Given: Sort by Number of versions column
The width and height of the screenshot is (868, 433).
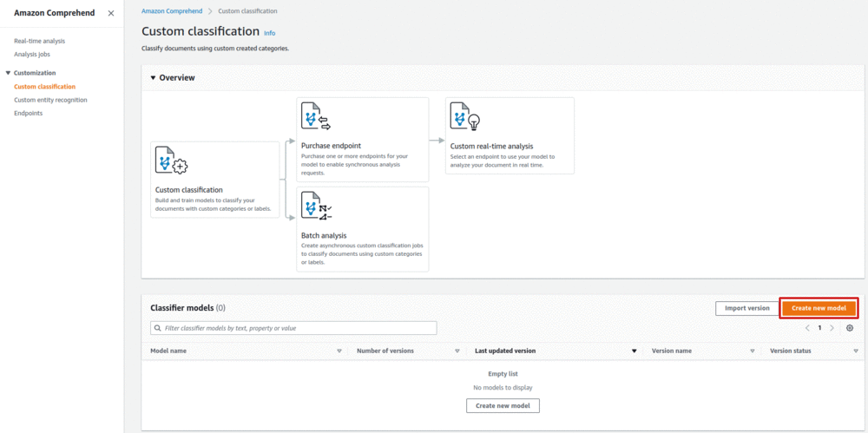Looking at the screenshot, I should tap(457, 351).
